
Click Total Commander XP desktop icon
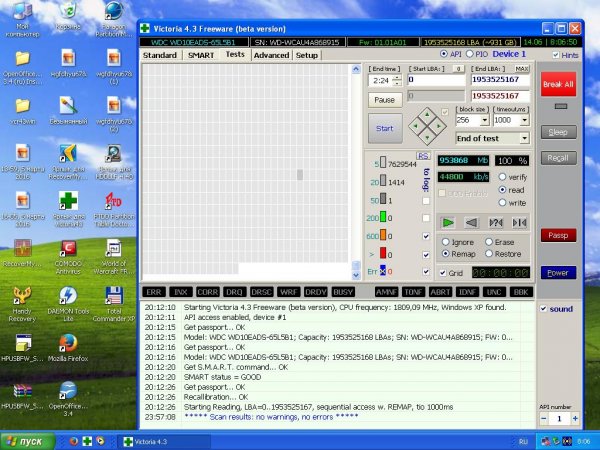pyautogui.click(x=114, y=303)
